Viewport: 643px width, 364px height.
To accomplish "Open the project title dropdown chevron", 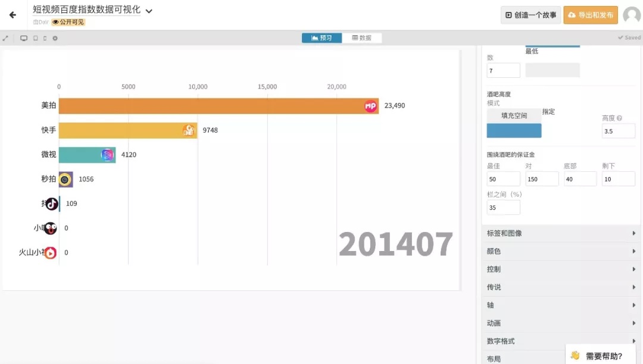I will point(149,11).
